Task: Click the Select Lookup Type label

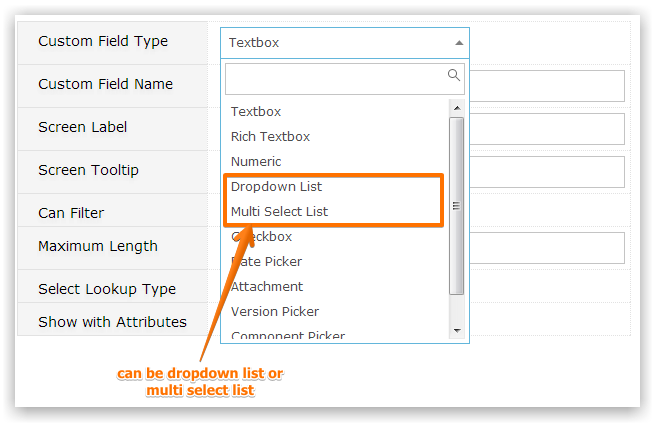Action: [107, 289]
